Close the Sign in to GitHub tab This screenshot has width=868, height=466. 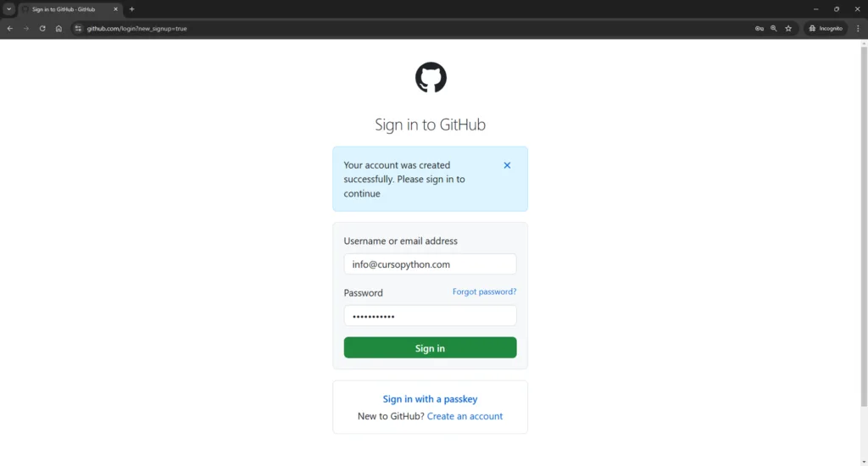click(x=115, y=9)
